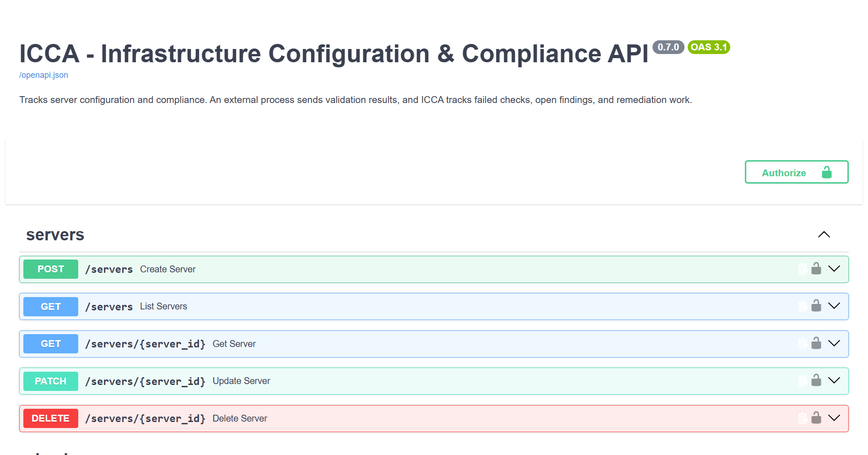868x455 pixels.
Task: Copy path icon on Update Server row
Action: (803, 381)
